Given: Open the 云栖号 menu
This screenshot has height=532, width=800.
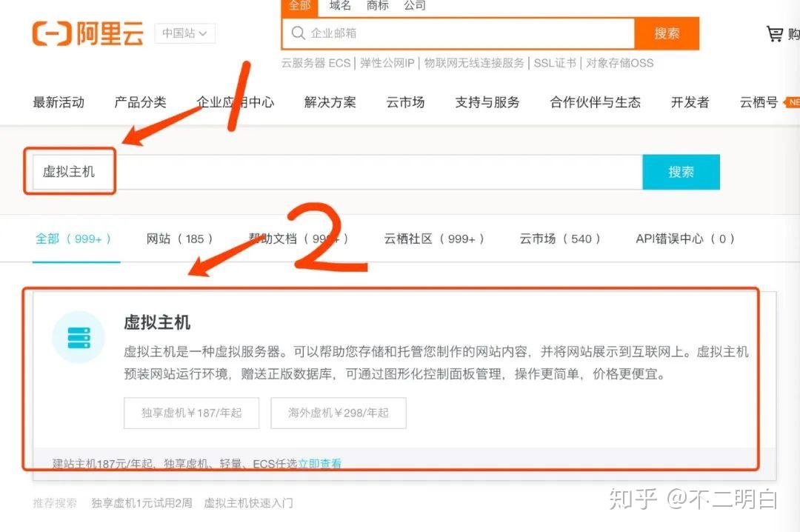Looking at the screenshot, I should pyautogui.click(x=759, y=102).
